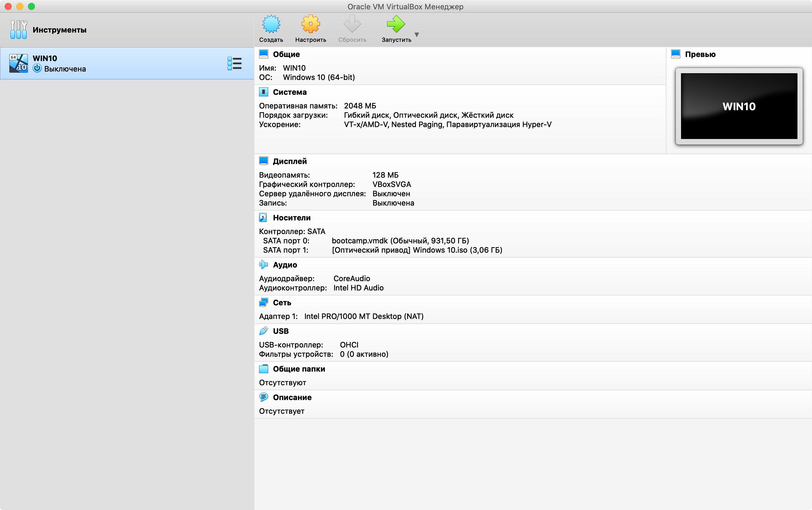812x510 pixels.
Task: Close the VirtualBox window with red button
Action: 8,6
